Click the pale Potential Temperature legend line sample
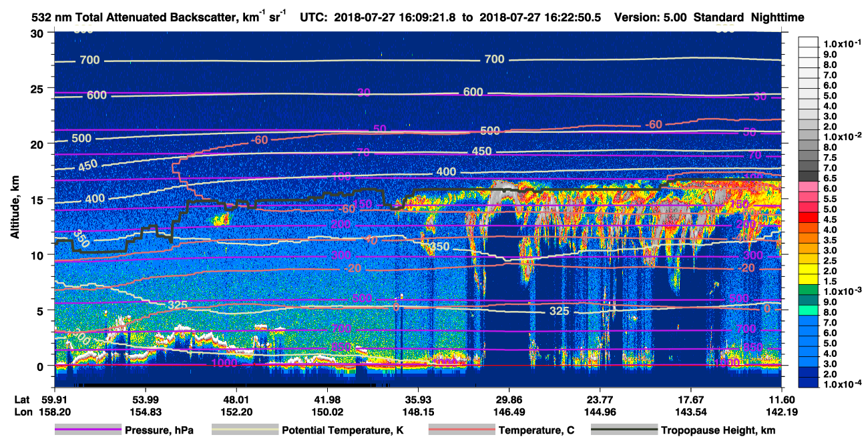 click(245, 430)
